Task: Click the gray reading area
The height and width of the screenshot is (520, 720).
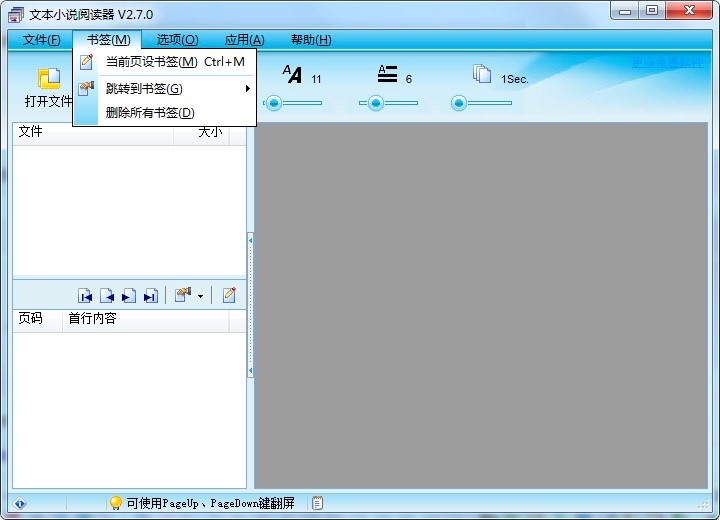Action: (481, 305)
